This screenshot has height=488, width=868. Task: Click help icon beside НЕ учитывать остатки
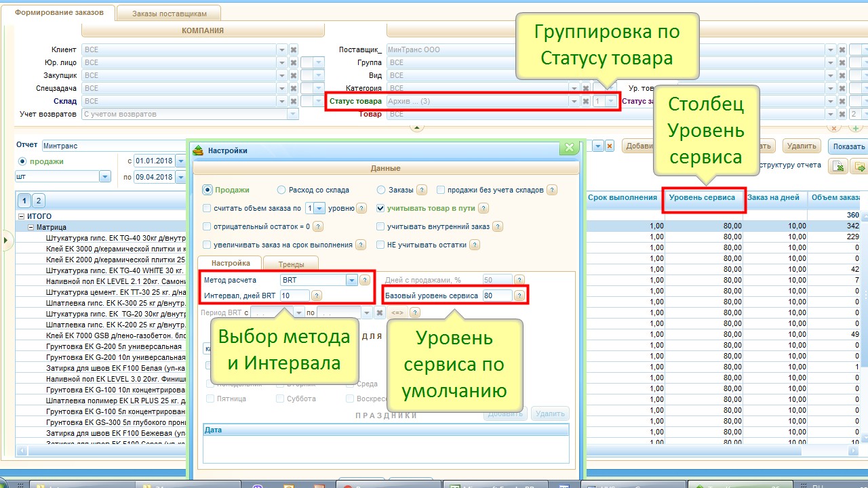475,245
